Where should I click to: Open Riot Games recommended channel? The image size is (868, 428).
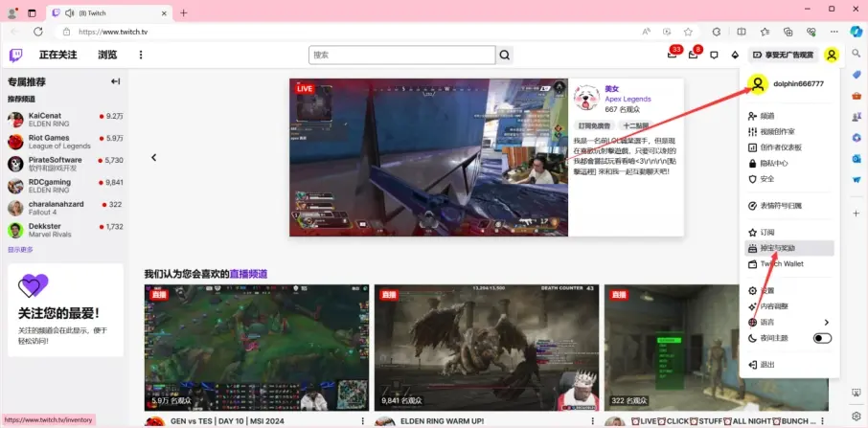65,142
